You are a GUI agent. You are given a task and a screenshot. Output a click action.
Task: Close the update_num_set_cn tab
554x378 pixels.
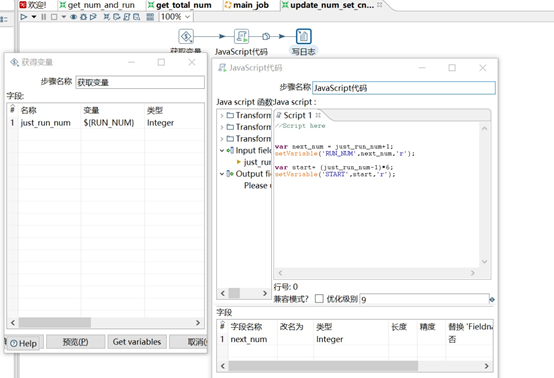380,5
